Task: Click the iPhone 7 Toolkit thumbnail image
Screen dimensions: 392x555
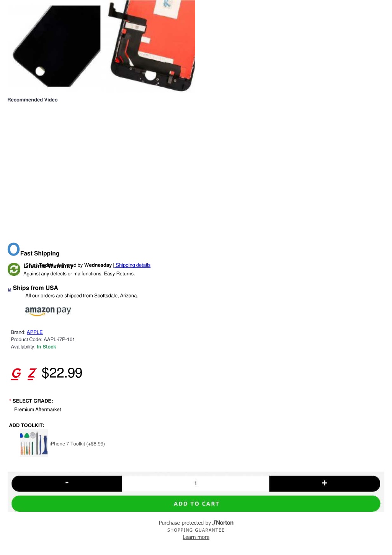Action: (x=34, y=443)
